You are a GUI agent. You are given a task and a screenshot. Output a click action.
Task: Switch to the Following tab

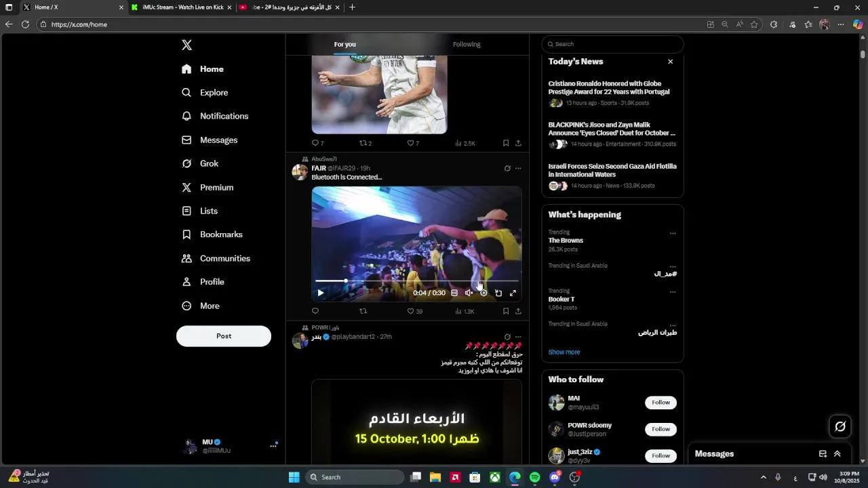[x=467, y=45]
